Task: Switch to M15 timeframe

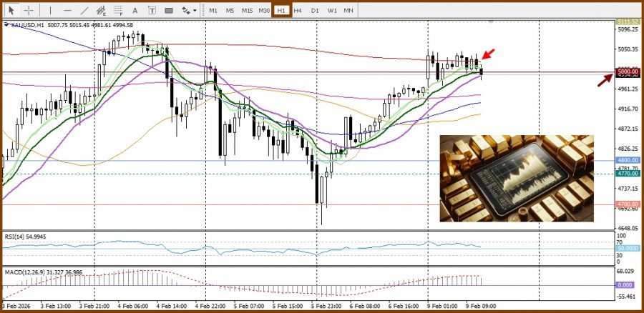Action: coord(247,10)
